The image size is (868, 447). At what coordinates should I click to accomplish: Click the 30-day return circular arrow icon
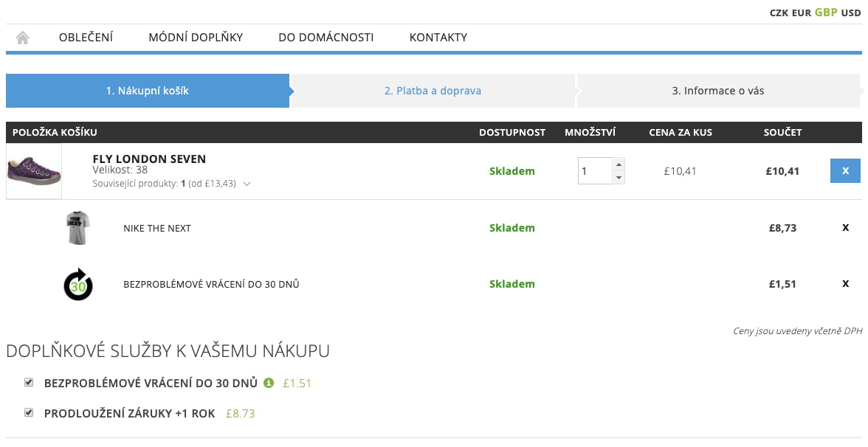point(78,285)
